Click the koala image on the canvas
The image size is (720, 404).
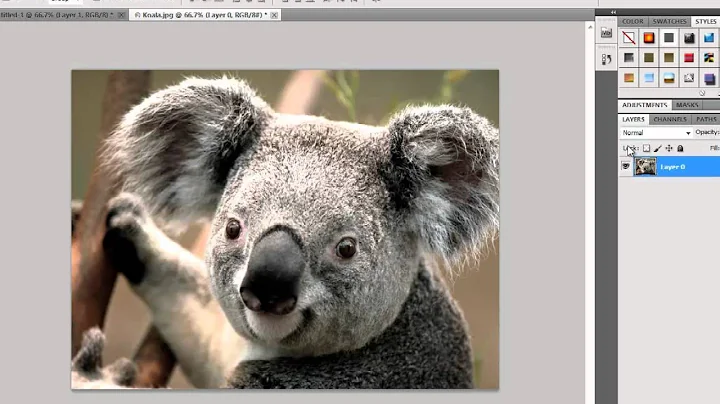point(285,230)
